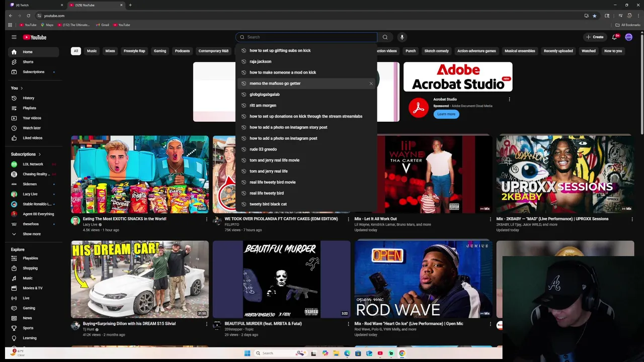Screen dimensions: 644x362
Task: Open the HIS DREAM CAR video thumbnail
Action: point(140,279)
